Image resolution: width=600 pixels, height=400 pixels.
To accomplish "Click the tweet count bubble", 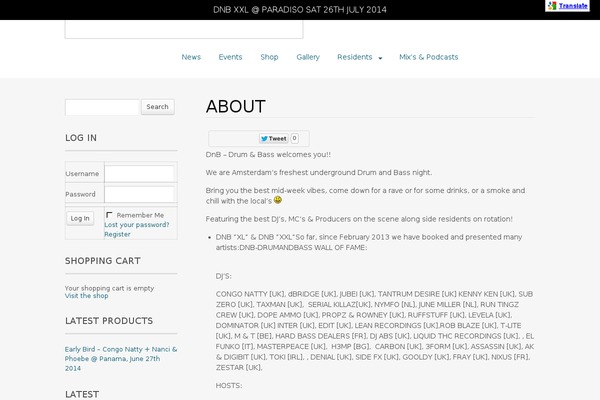I will [x=294, y=138].
